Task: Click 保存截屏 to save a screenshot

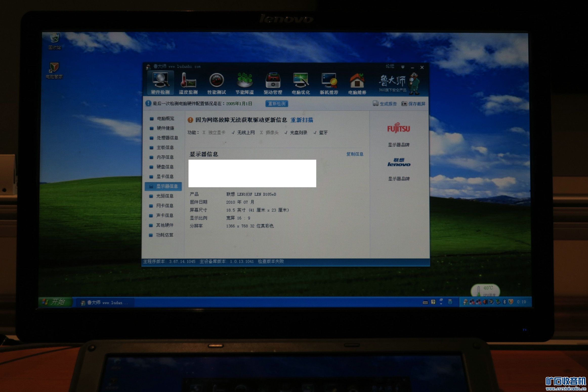Action: click(x=413, y=104)
